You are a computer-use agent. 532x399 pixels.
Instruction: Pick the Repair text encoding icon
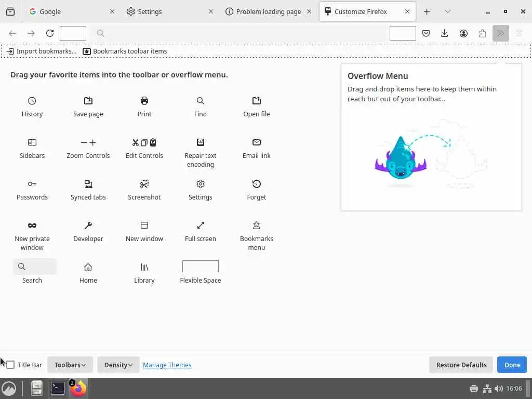(x=201, y=142)
